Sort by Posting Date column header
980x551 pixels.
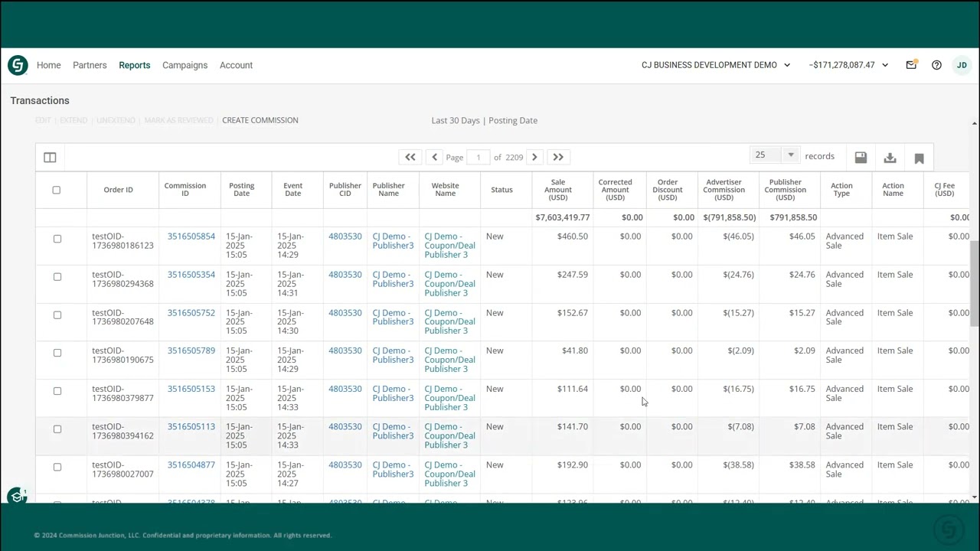coord(241,190)
